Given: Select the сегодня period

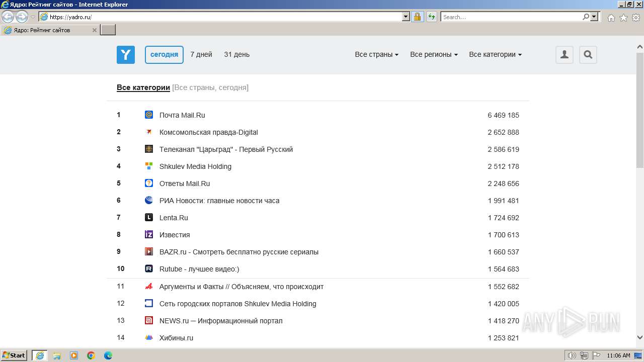Looking at the screenshot, I should pos(164,55).
